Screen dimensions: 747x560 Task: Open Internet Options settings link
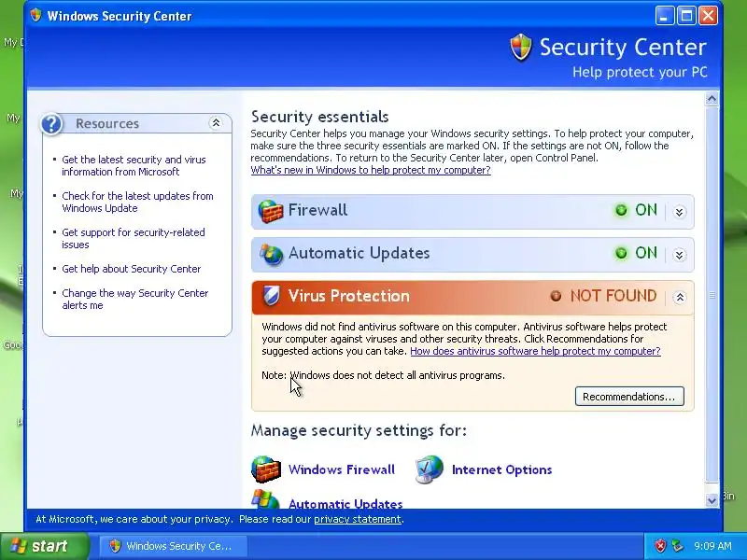(501, 469)
